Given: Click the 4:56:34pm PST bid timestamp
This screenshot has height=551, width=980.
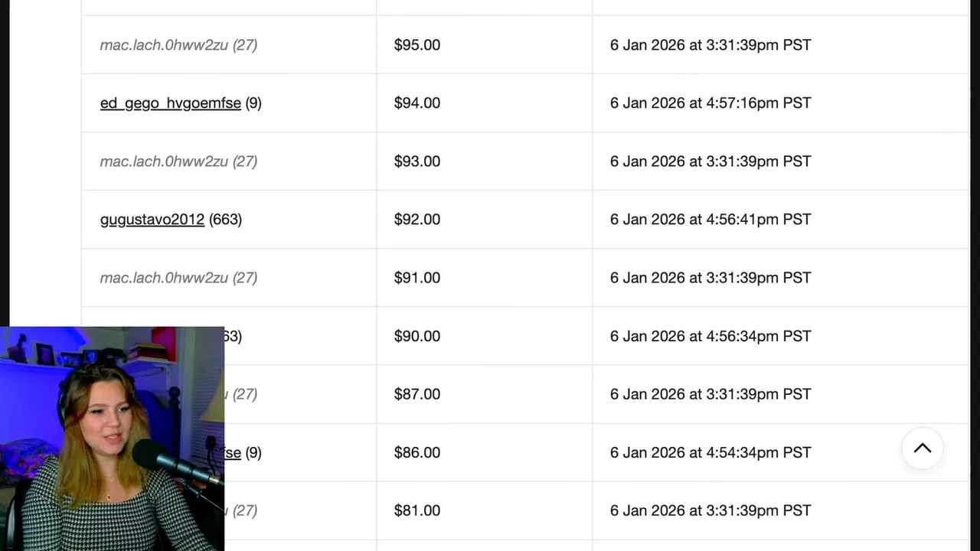Looking at the screenshot, I should pos(710,336).
